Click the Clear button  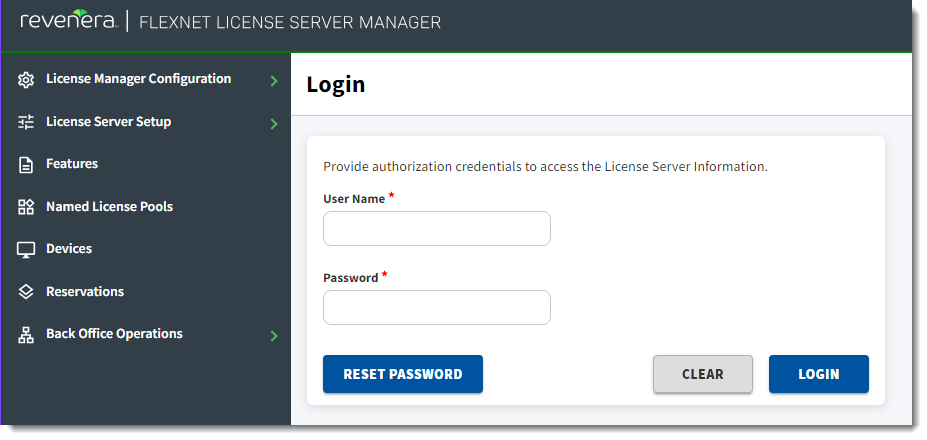[702, 374]
